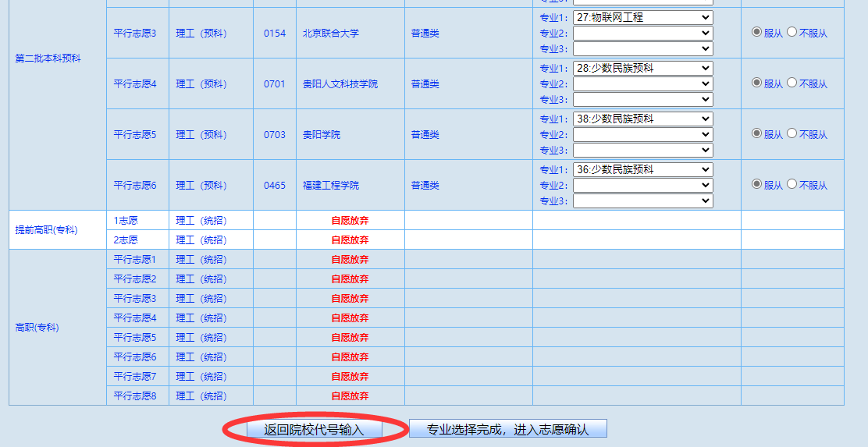Click 专业1: label in 贵阳学院 row
868x447 pixels.
tap(554, 119)
